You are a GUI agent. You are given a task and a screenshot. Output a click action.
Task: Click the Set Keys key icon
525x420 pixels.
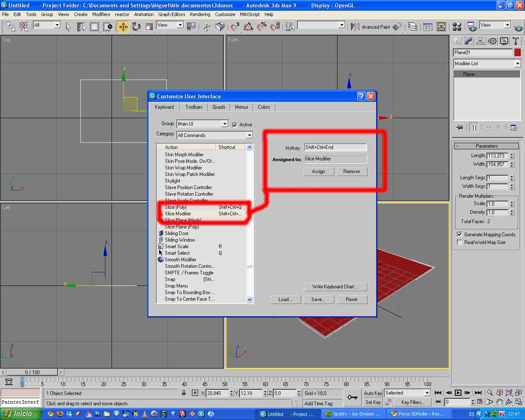pos(352,397)
